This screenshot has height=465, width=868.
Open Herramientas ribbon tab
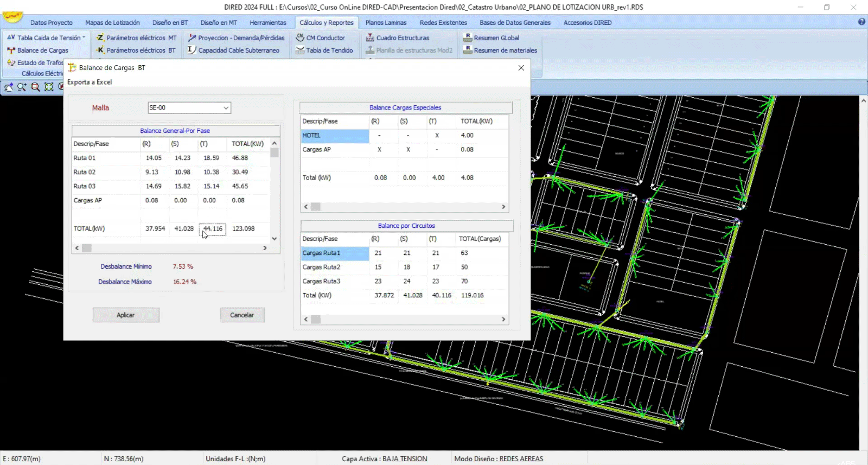pyautogui.click(x=267, y=23)
